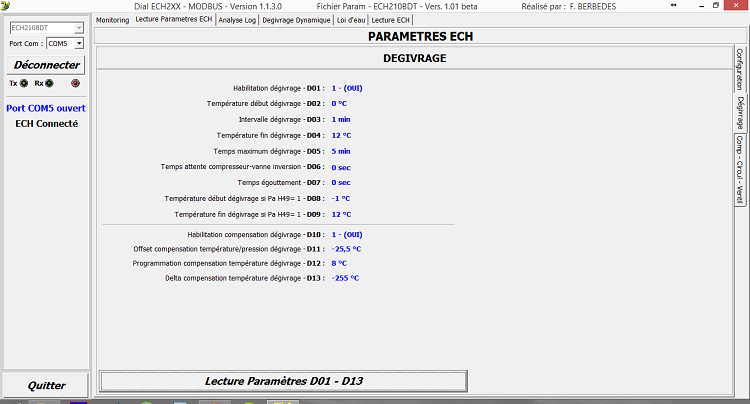
Task: Open the ECH210BDT device dropdown
Action: 78,28
